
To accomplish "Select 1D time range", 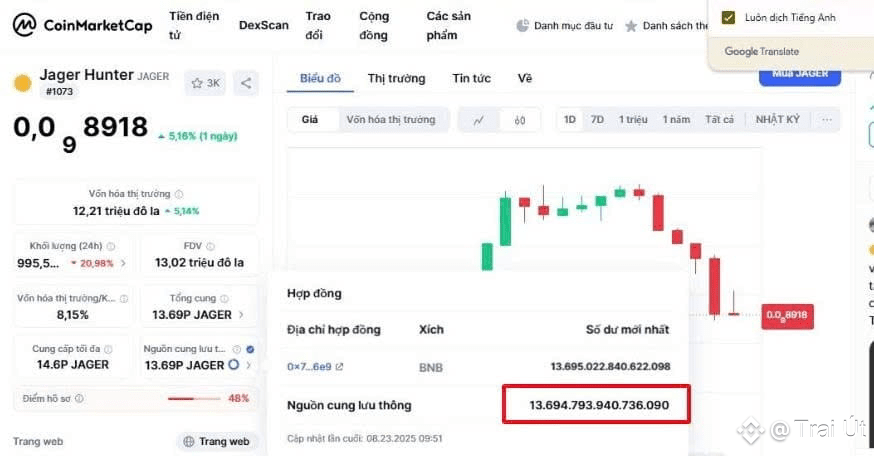I will click(x=570, y=119).
